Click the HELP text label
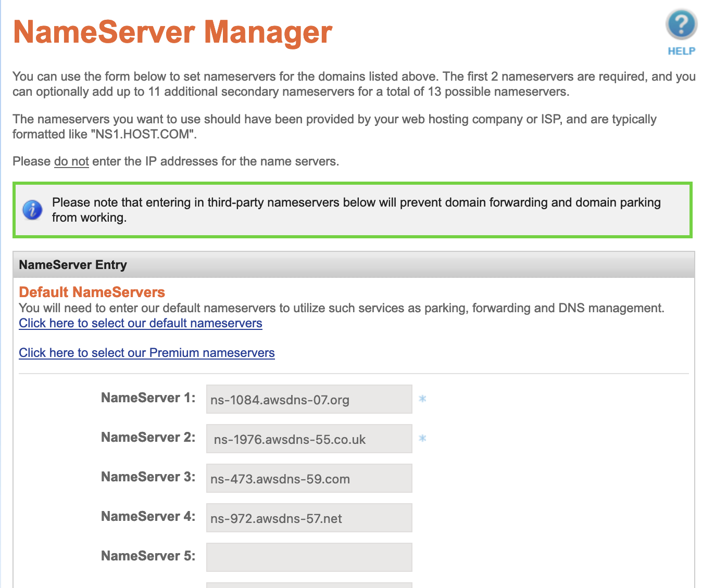The height and width of the screenshot is (588, 702). (681, 51)
